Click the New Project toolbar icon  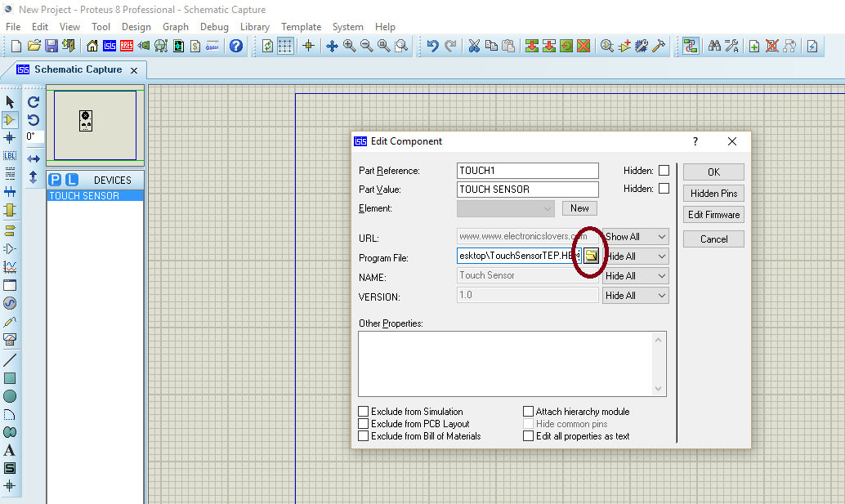pos(16,47)
